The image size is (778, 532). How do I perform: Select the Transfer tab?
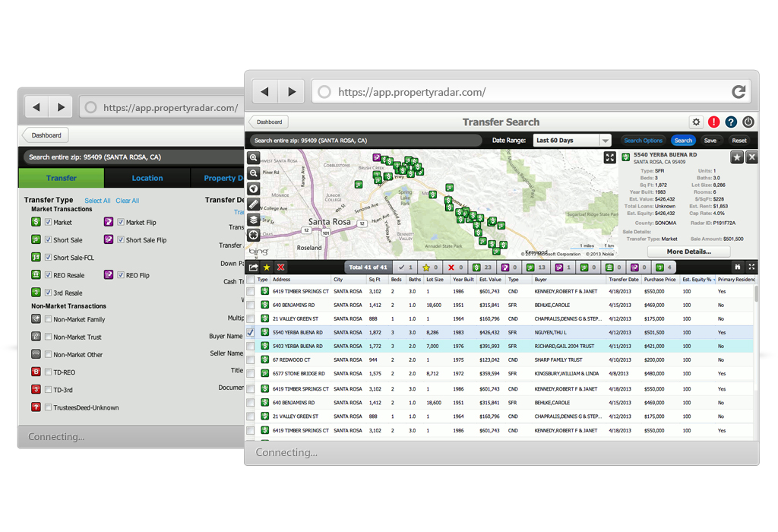tap(61, 178)
